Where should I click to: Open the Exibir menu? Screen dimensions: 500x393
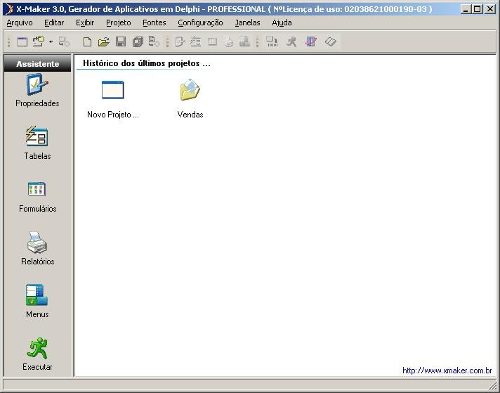click(x=85, y=23)
